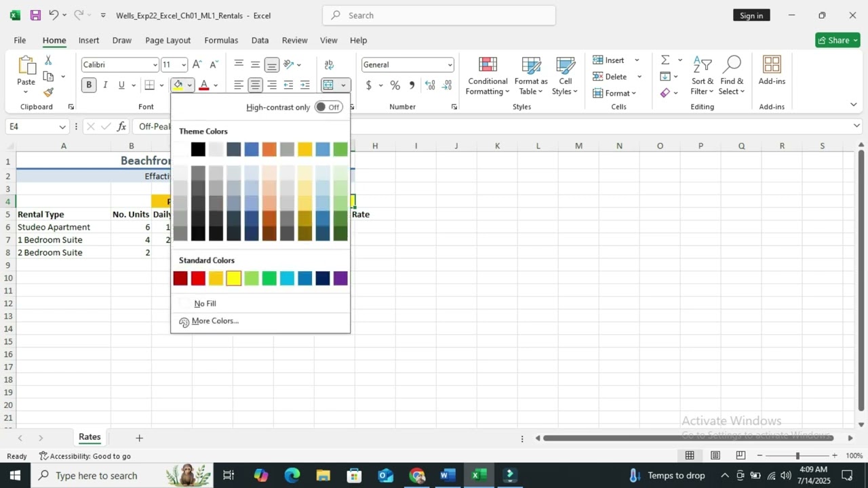
Task: Apply Italic formatting
Action: click(105, 85)
